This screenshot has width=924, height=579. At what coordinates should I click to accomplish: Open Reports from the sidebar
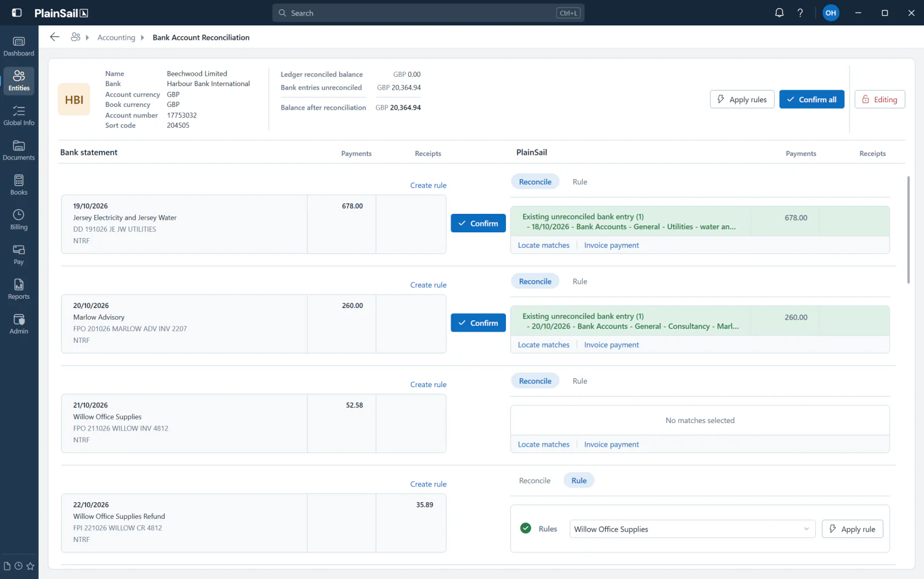19,289
